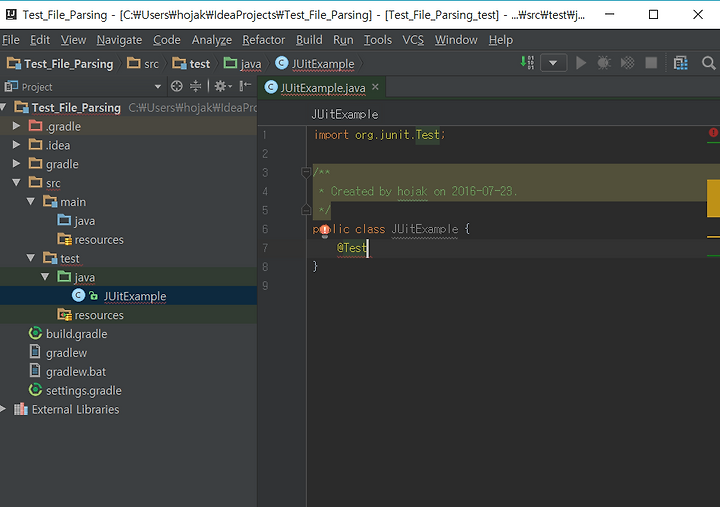Open the Code menu
The image size is (720, 507).
click(167, 40)
